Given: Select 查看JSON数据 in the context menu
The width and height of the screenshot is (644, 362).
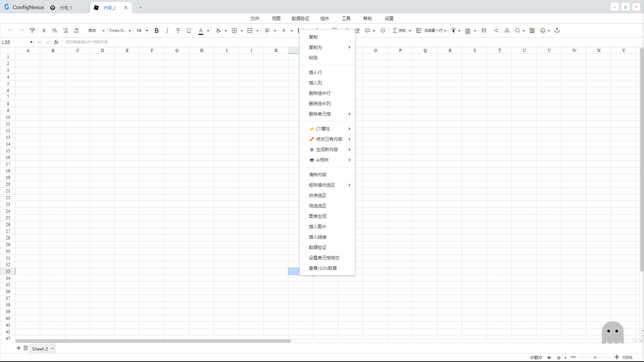Looking at the screenshot, I should [x=323, y=268].
